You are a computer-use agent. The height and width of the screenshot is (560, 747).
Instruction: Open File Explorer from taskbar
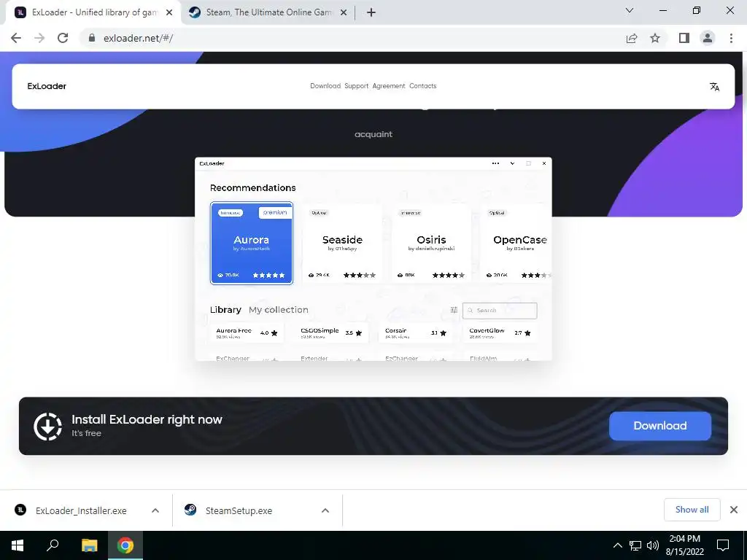89,545
